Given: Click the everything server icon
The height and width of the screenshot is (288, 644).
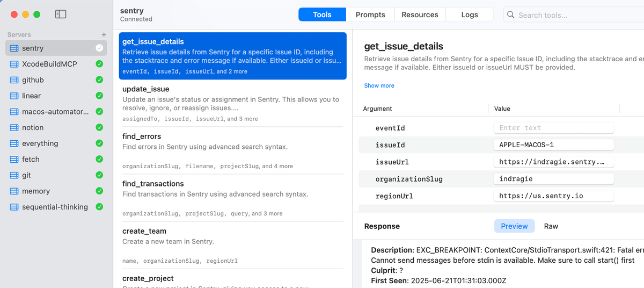Looking at the screenshot, I should pyautogui.click(x=13, y=143).
